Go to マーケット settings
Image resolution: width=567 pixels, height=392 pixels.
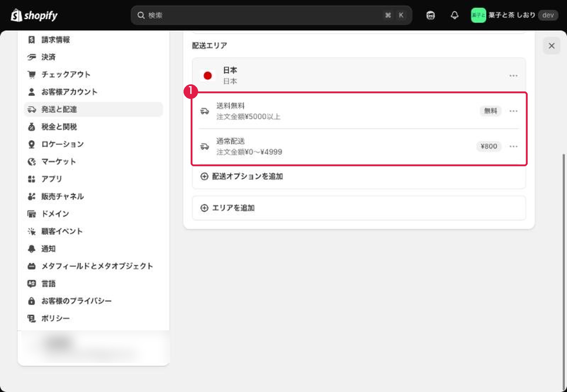[x=93, y=161]
